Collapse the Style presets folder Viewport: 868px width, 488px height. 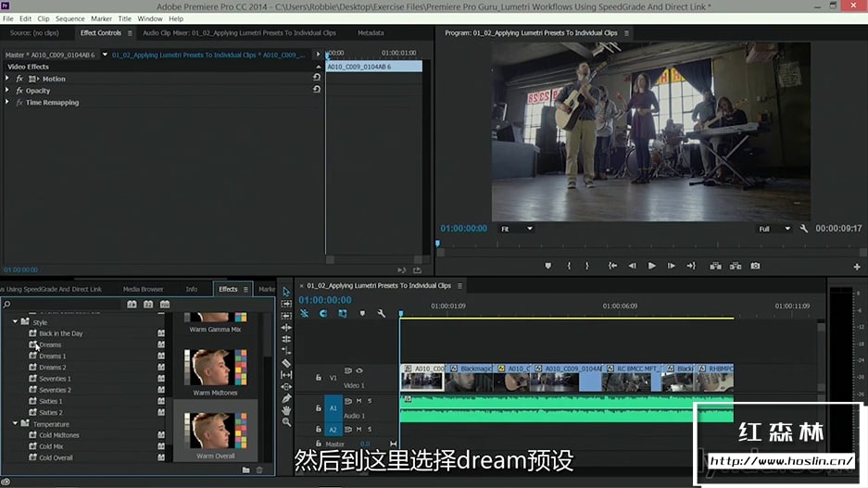click(x=15, y=321)
